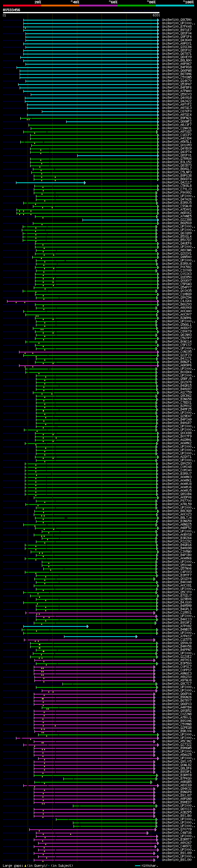Click the label UniRef100_Q14K70
Screen dimensions: 197x868
pyautogui.click(x=177, y=81)
